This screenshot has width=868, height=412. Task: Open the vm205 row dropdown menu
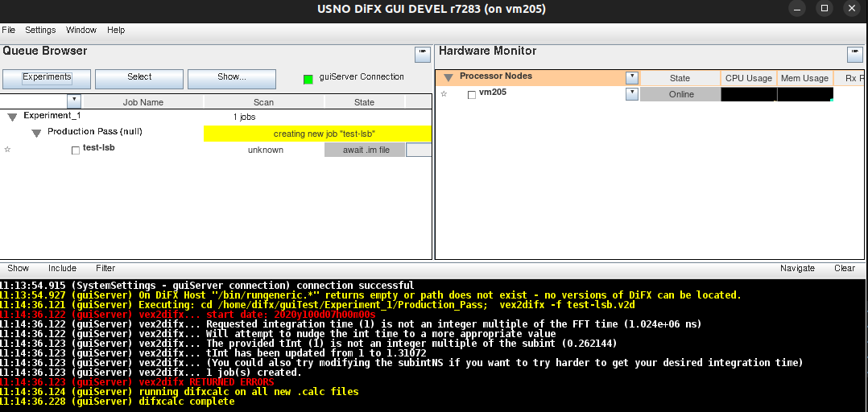point(632,93)
